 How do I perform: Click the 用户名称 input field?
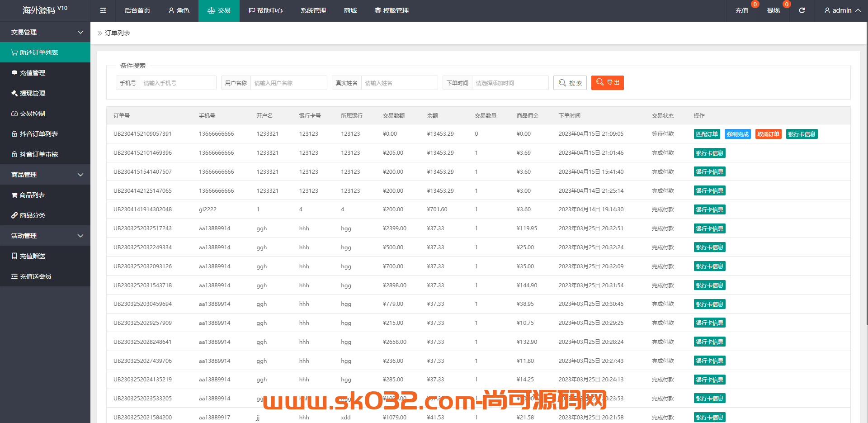point(288,83)
